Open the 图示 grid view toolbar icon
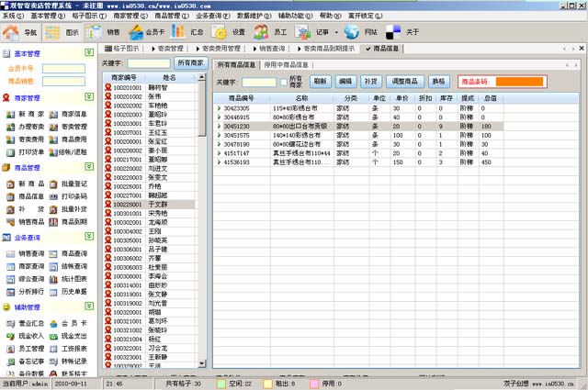Screen dimensions: 588x390 pos(64,32)
